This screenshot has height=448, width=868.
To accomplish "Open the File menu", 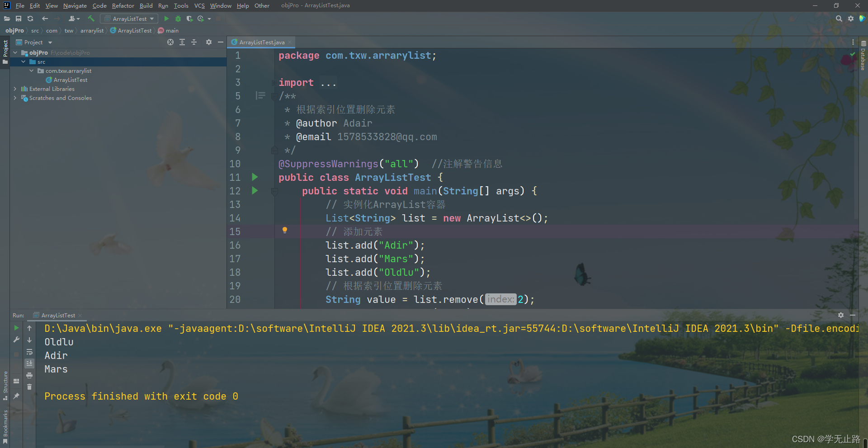I will (20, 5).
